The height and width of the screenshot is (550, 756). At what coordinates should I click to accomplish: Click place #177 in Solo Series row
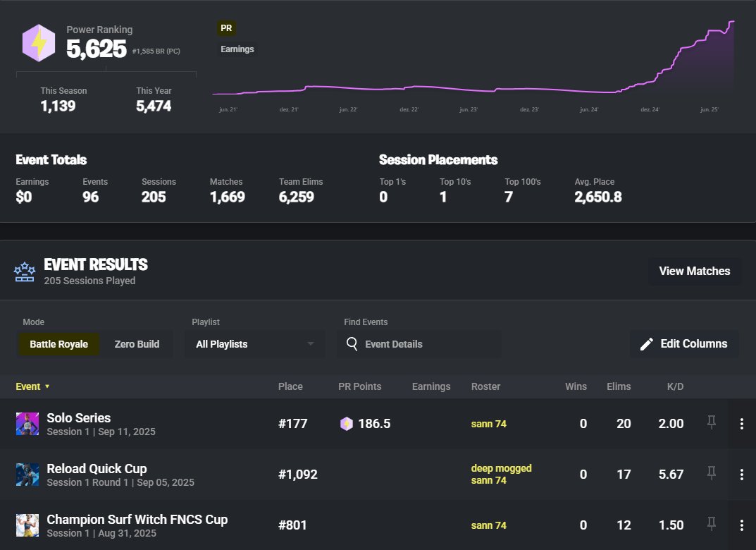coord(292,424)
